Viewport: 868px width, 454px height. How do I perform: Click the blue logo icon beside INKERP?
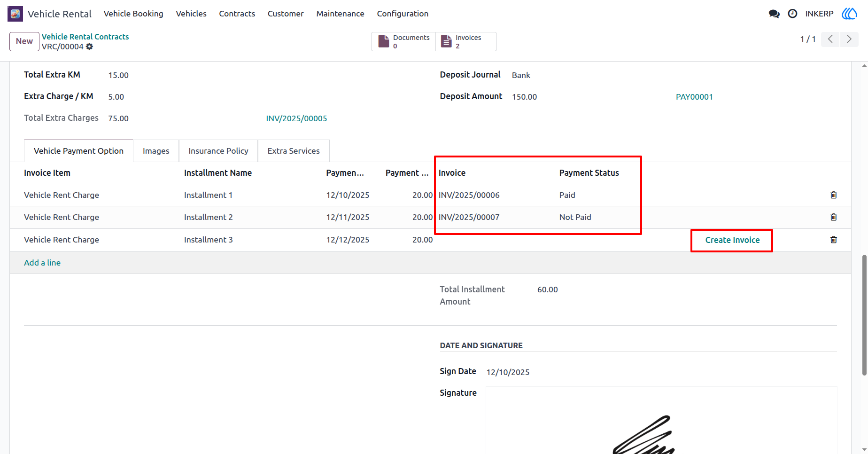pos(849,14)
